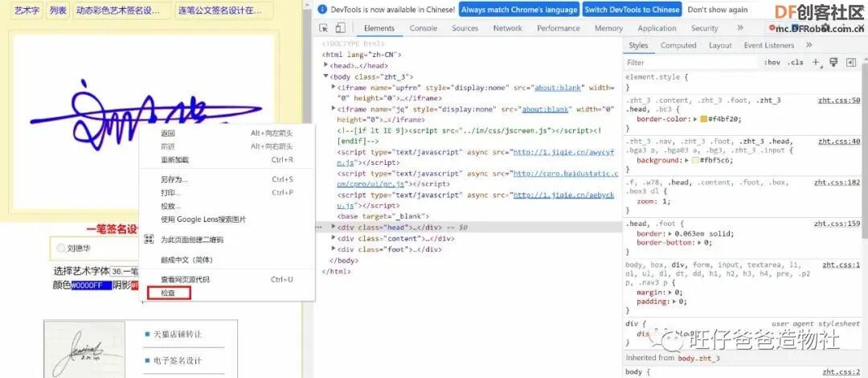Viewport: 868px width, 378px height.
Task: Open the Event Listeners tab
Action: coord(769,46)
